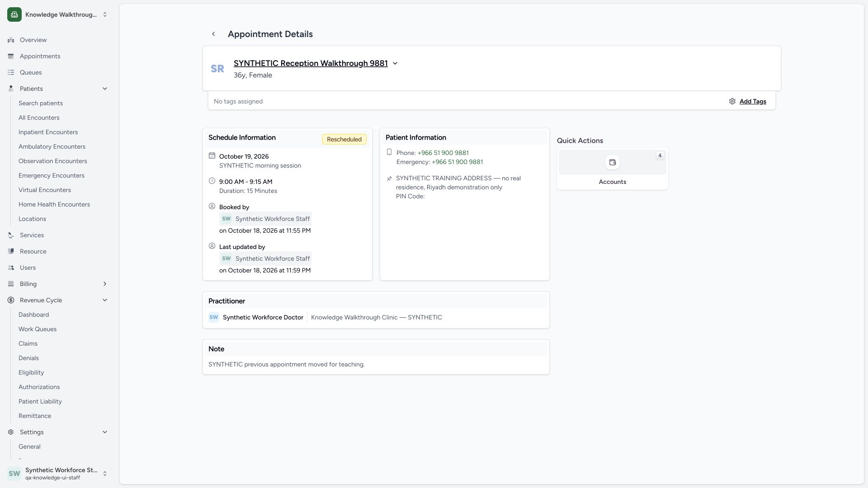Click the Overview sidebar icon
This screenshot has width=868, height=488.
point(11,40)
